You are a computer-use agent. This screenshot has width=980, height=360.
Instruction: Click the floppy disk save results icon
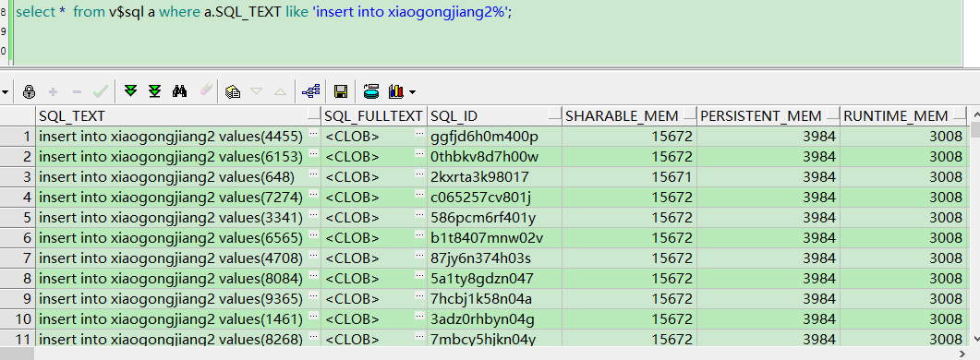341,92
